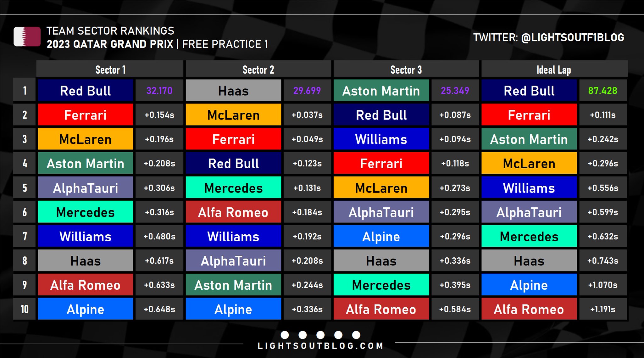Select the Sector 3 column header
The height and width of the screenshot is (358, 644).
406,70
